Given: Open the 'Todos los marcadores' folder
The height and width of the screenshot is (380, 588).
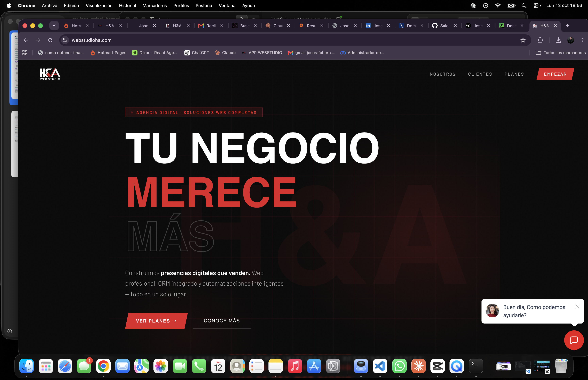Looking at the screenshot, I should [x=560, y=53].
